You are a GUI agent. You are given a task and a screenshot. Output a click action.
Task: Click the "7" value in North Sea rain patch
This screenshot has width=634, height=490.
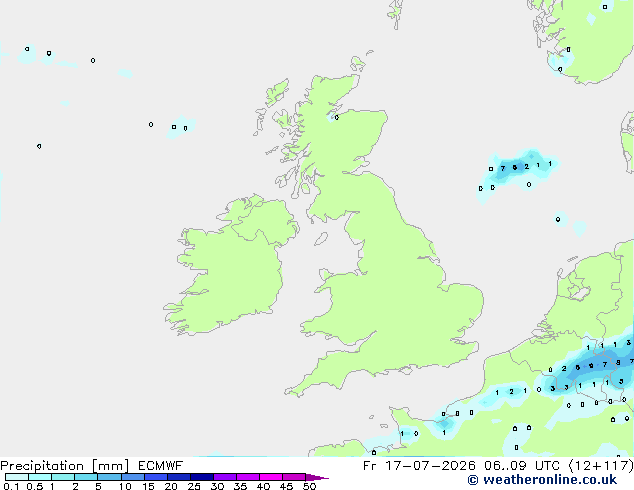(503, 169)
